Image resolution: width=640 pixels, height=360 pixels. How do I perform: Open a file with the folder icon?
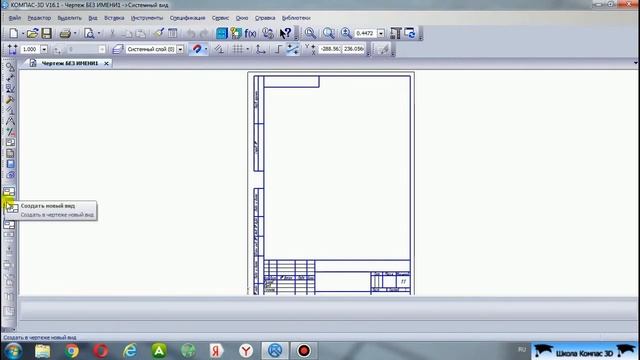tap(32, 33)
